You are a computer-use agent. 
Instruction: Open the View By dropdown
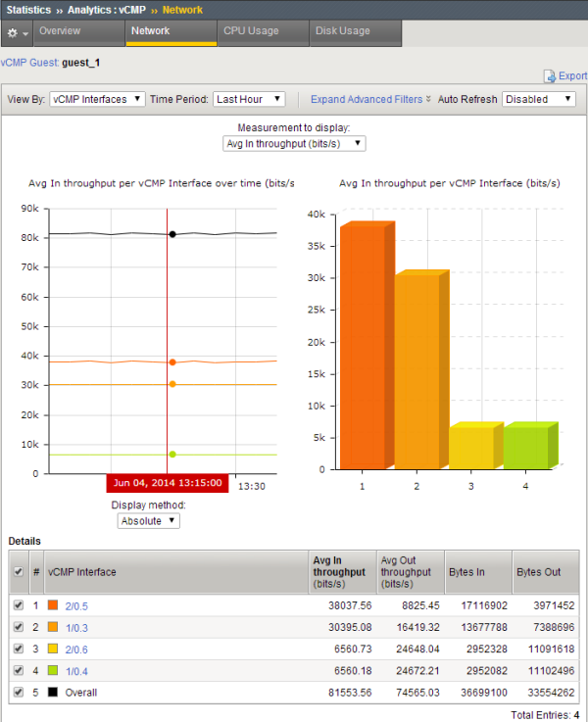(97, 99)
